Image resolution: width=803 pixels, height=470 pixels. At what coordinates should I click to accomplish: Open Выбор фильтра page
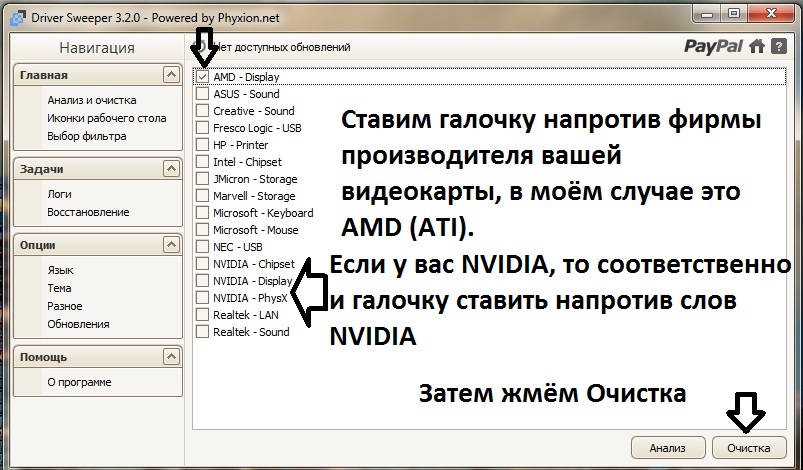(x=87, y=136)
